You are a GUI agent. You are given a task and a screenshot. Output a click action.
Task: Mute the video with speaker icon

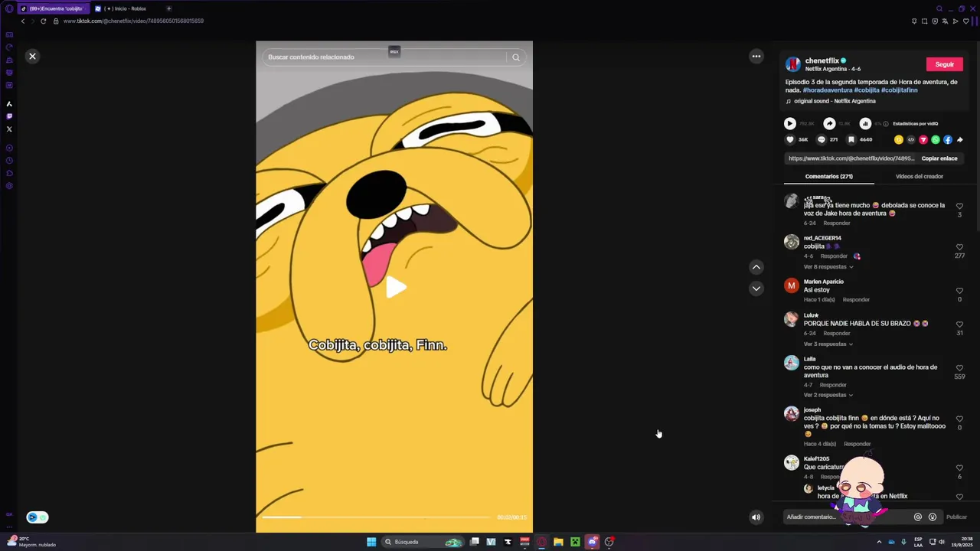[756, 517]
